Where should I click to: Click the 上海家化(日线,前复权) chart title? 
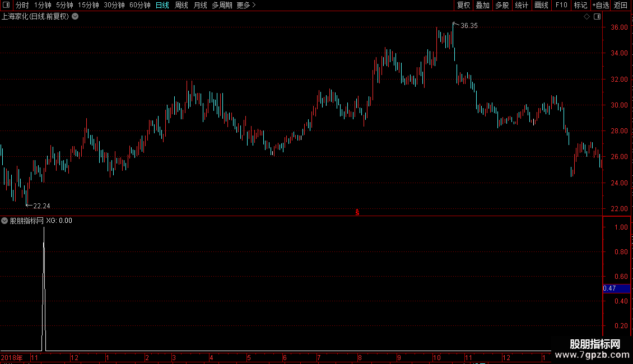pyautogui.click(x=35, y=17)
